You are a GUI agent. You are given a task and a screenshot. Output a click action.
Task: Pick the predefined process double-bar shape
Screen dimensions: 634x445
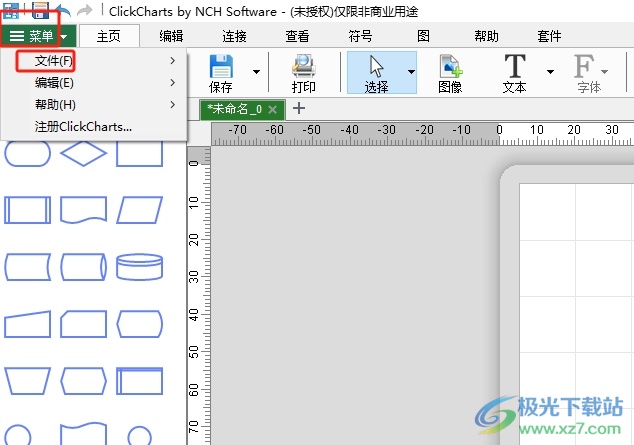tap(27, 210)
